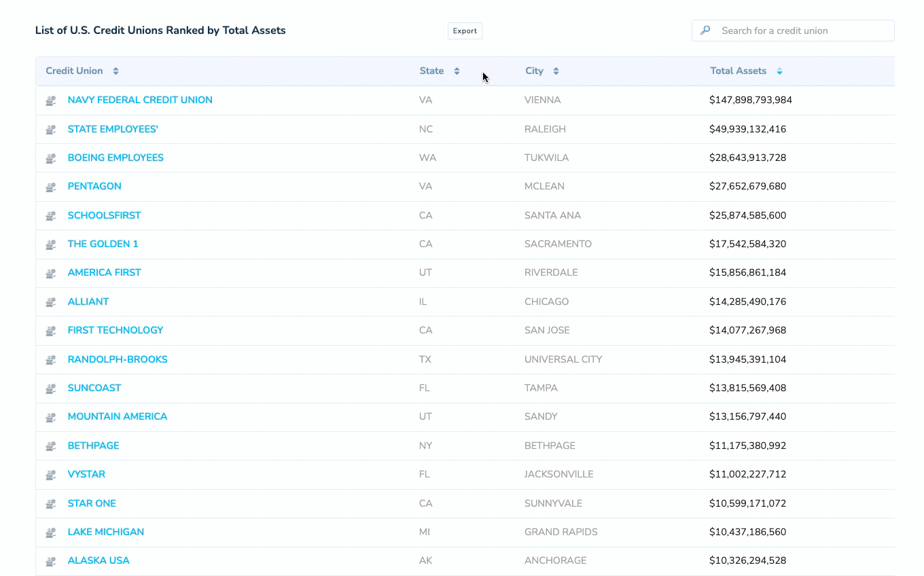Select total assets $147,898,793,984
This screenshot has height=576, width=924.
[x=751, y=100]
